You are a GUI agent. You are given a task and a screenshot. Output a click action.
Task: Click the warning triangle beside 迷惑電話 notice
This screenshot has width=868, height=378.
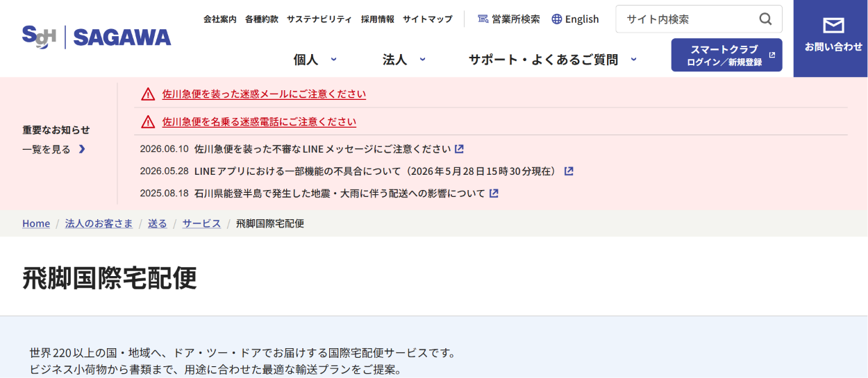point(148,122)
